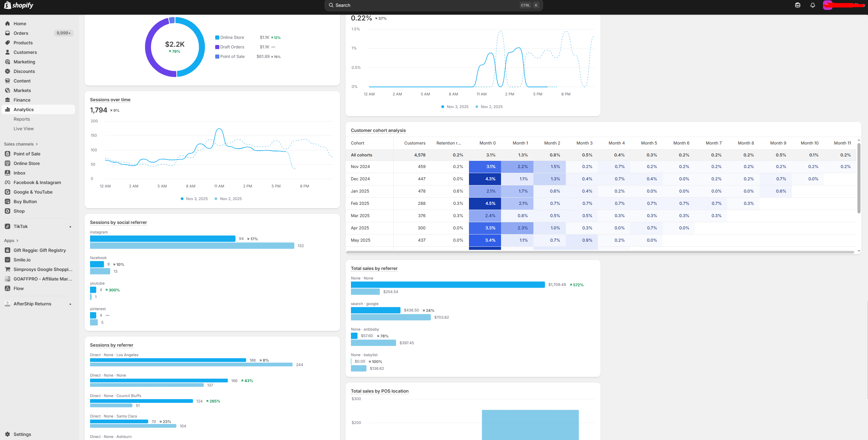This screenshot has width=868, height=440.
Task: Open the Total sales by referrer title
Action: tap(374, 268)
